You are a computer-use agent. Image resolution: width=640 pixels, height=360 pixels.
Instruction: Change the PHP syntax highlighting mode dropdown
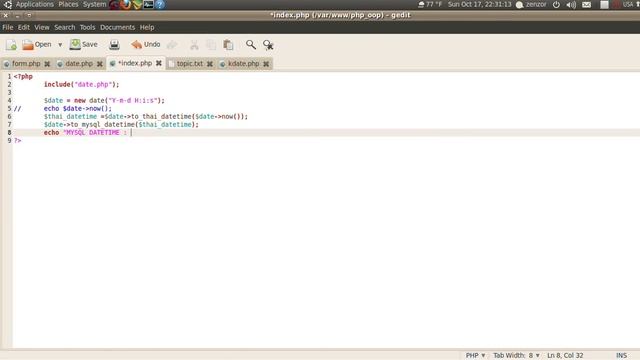click(476, 356)
